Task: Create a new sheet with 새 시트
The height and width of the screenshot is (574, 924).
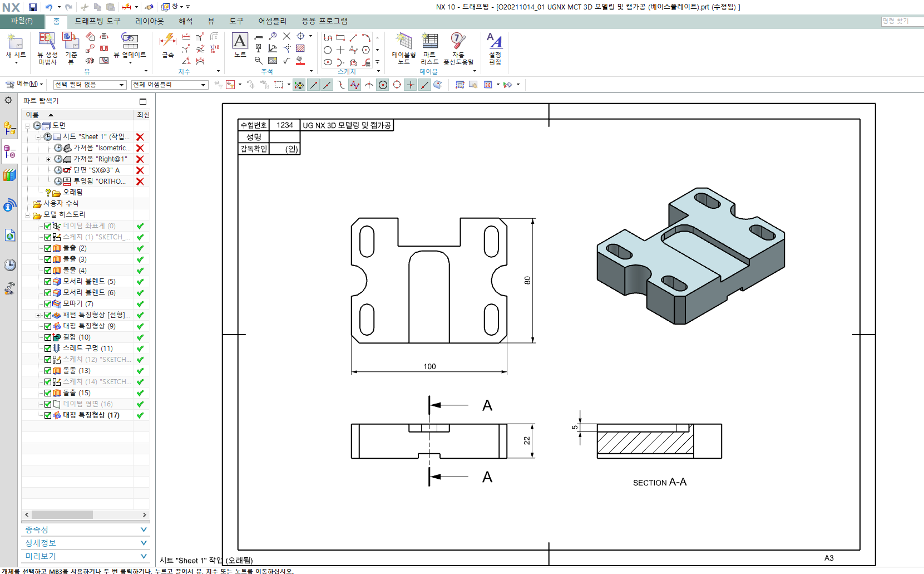Action: pos(16,47)
